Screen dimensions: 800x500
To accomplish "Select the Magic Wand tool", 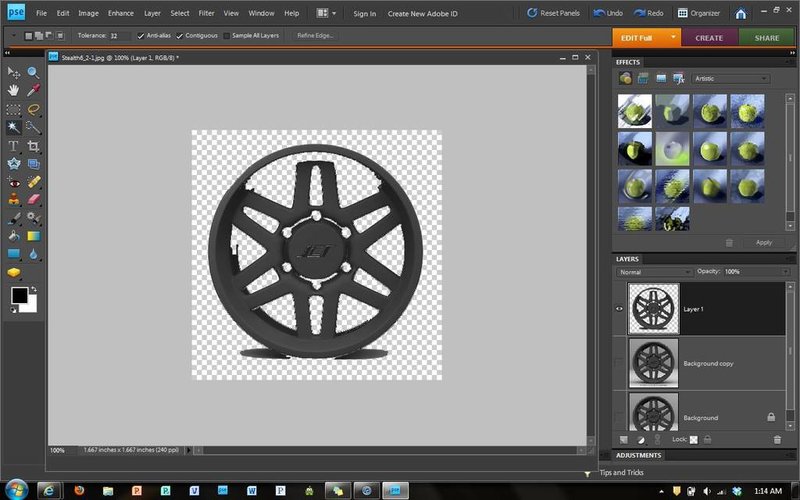I will point(13,127).
